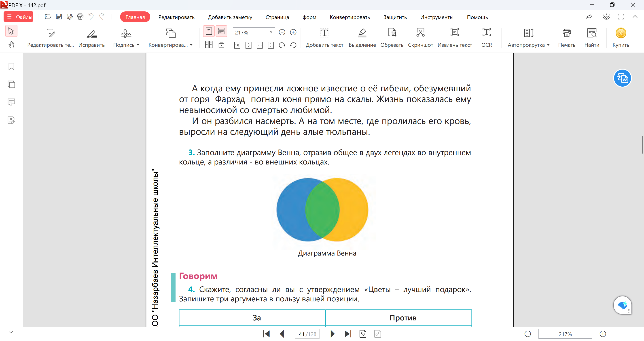Toggle the hand pan tool
Screen dimensions: 644x341
pyautogui.click(x=11, y=45)
